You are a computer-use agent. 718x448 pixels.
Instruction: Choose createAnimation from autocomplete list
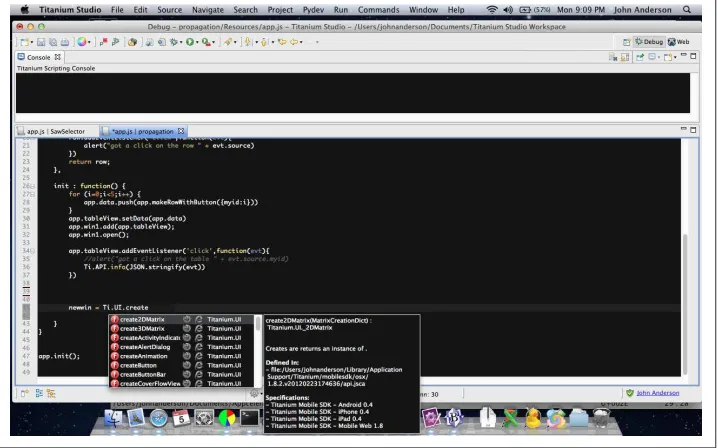coord(181,356)
